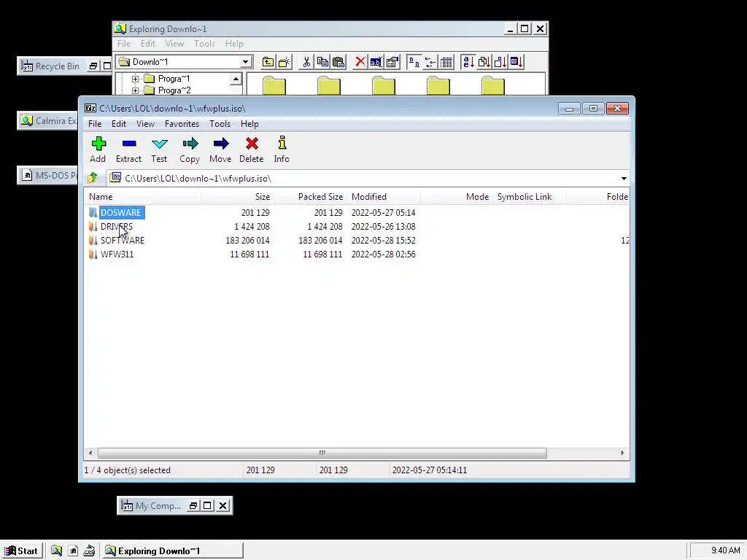Open the Help menu in 7-Zip

[249, 124]
